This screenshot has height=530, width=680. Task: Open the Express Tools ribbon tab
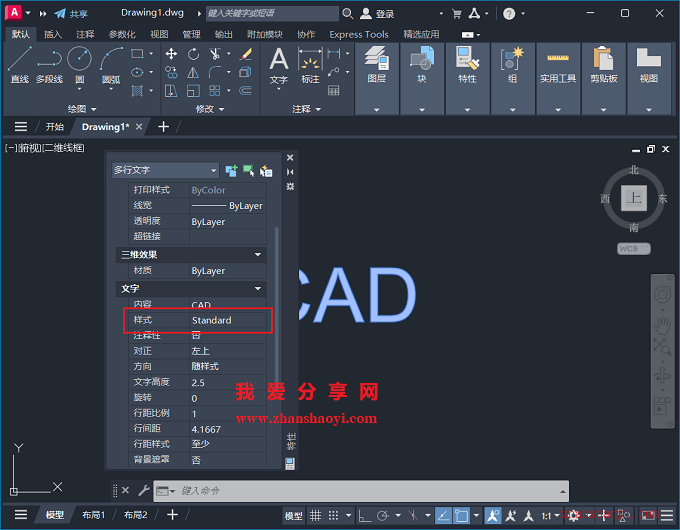359,34
